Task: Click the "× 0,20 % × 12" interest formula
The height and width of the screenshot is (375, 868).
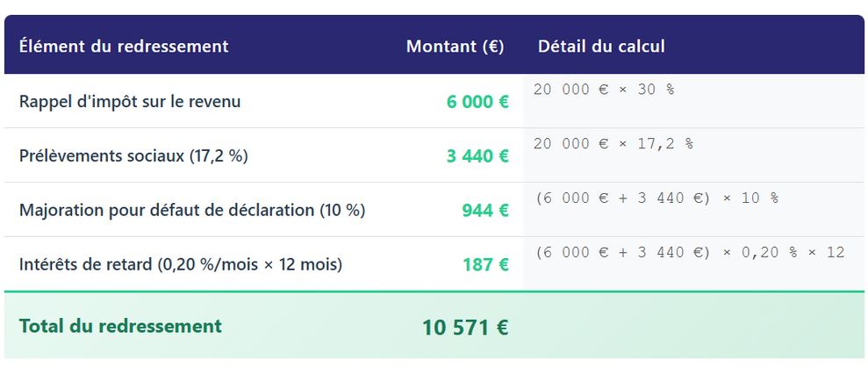Action: point(689,253)
